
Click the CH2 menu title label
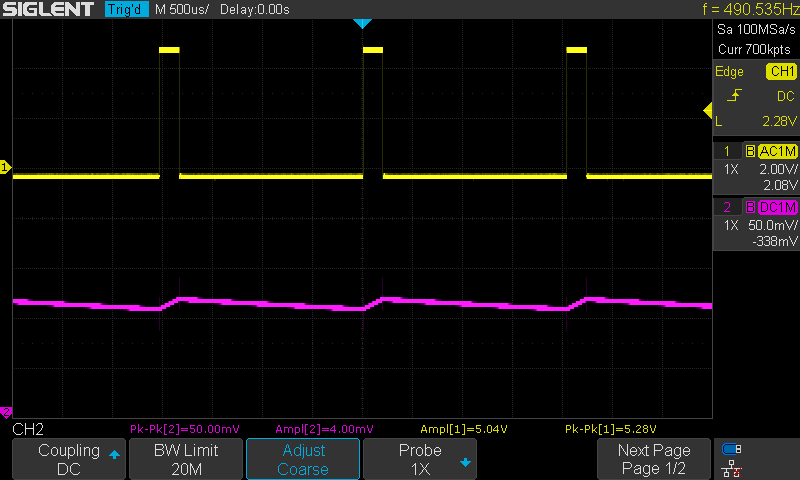(x=28, y=430)
